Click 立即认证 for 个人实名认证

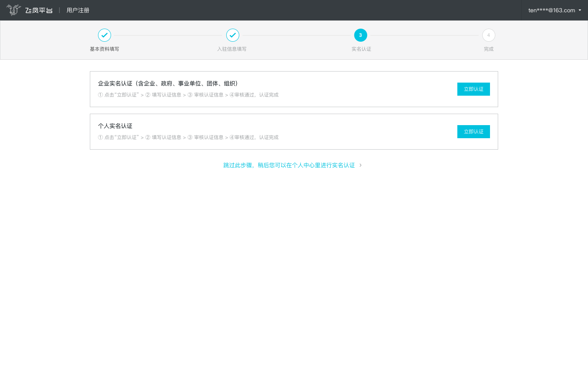tap(474, 132)
